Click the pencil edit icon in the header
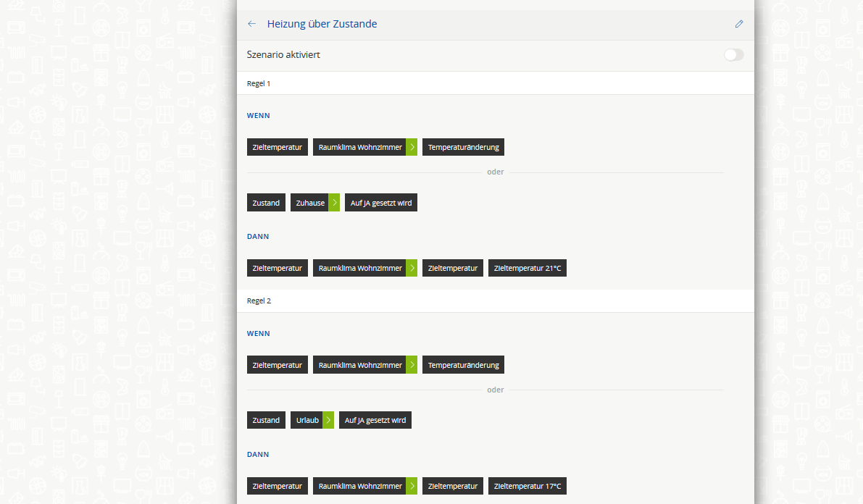The height and width of the screenshot is (504, 863). (x=739, y=24)
